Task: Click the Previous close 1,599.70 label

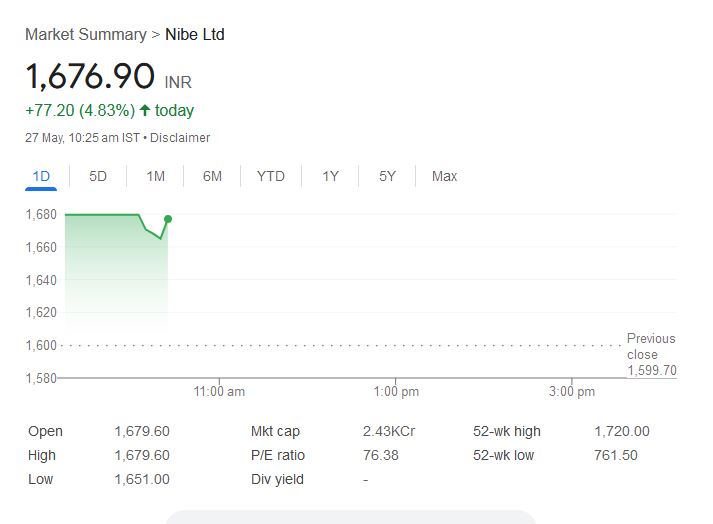Action: pyautogui.click(x=651, y=354)
